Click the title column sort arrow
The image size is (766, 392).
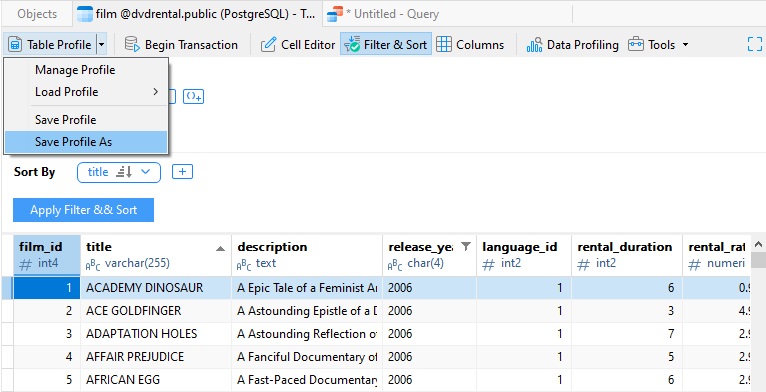click(220, 249)
